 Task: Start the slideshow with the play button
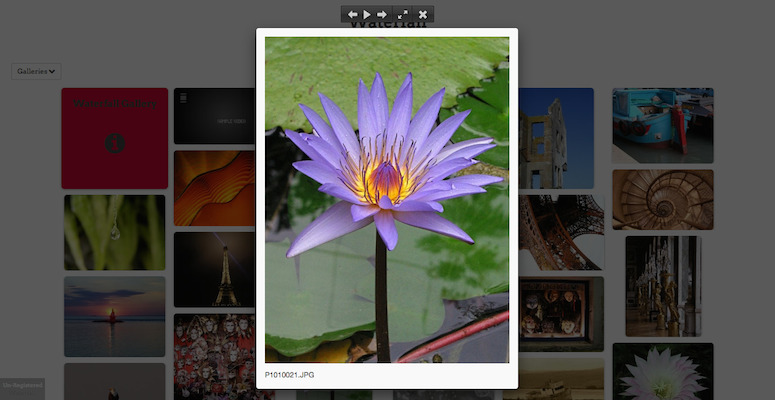[x=367, y=14]
